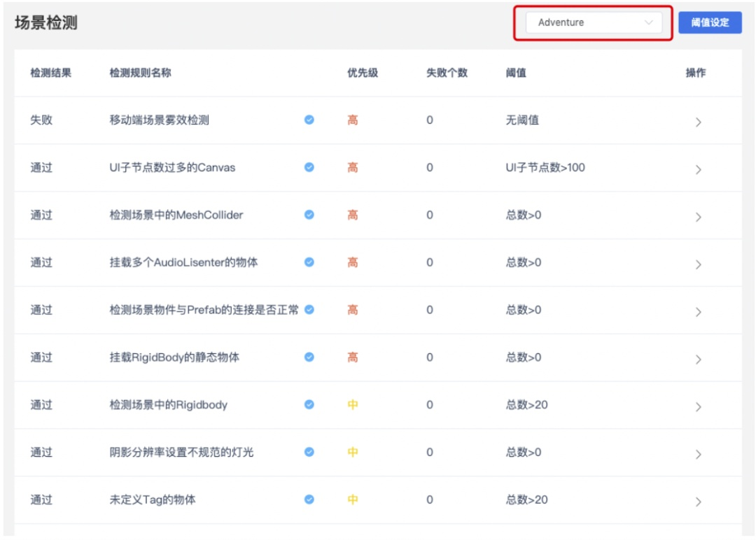Expand details for 移动端场景雾效检测 row
Screen dimensions: 756x540
click(698, 122)
